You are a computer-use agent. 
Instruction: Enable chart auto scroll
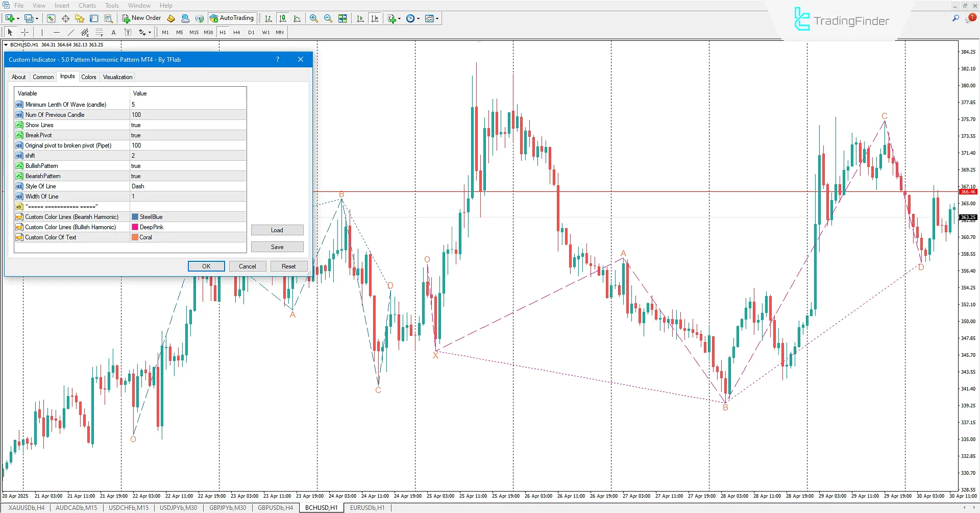click(x=360, y=18)
